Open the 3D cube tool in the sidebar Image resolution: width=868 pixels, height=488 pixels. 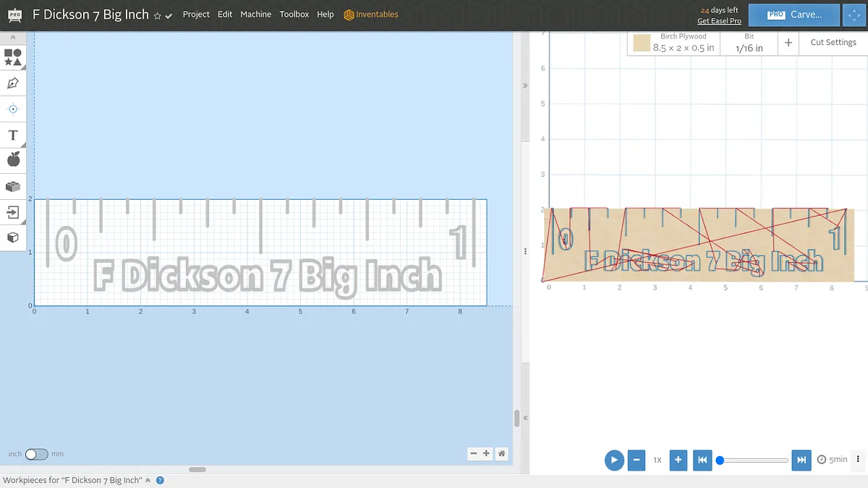[x=13, y=237]
